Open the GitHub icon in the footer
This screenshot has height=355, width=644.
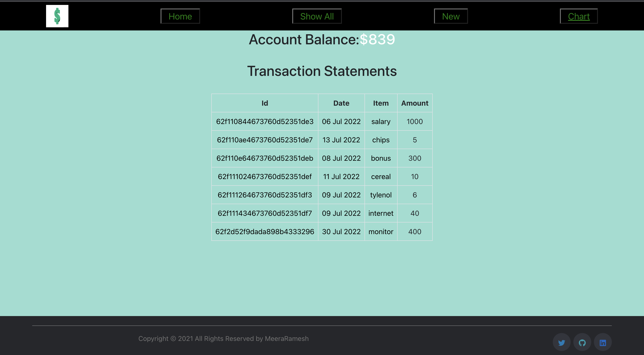point(582,342)
